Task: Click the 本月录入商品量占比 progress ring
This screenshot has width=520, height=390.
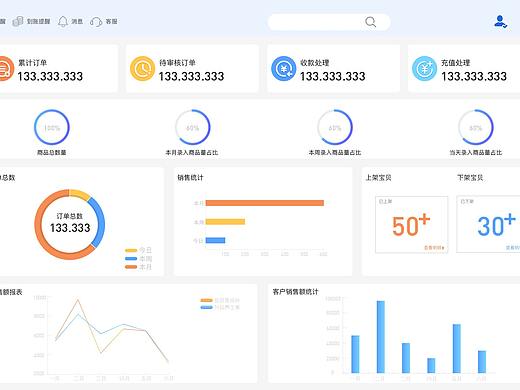Action: coord(193,127)
